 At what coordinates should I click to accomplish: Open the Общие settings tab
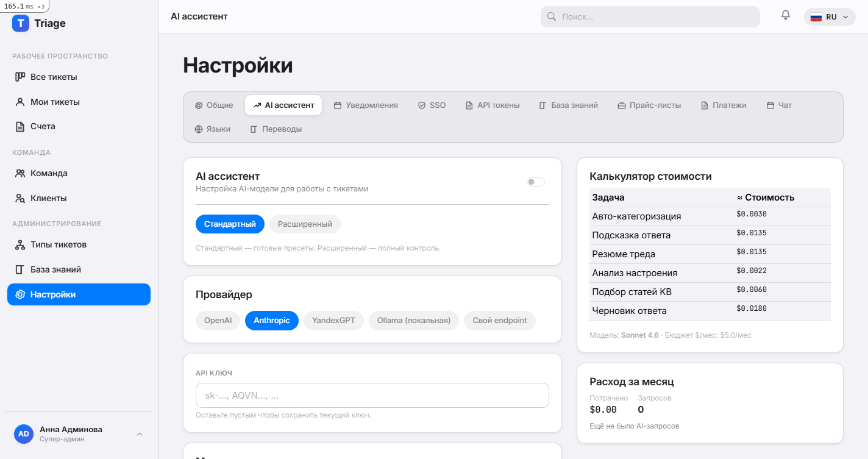click(x=214, y=105)
